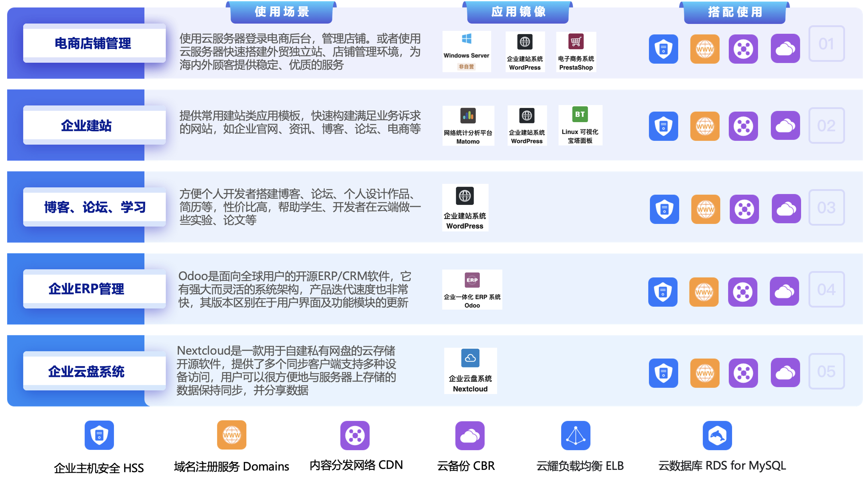This screenshot has height=477, width=868.
Task: Select the 企业云盘系统 Nextcloud image card
Action: click(470, 371)
